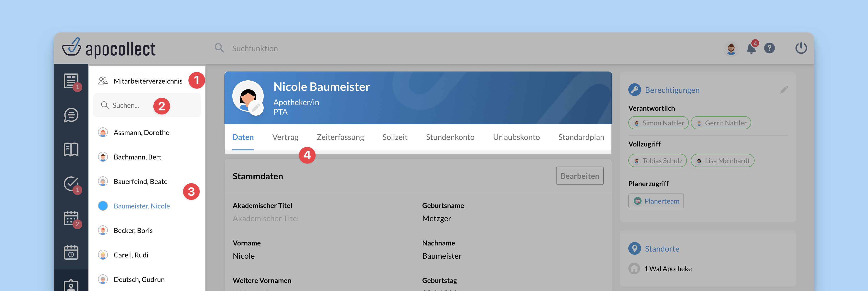Click the Vorname value Nicole
This screenshot has width=868, height=291.
coord(244,256)
